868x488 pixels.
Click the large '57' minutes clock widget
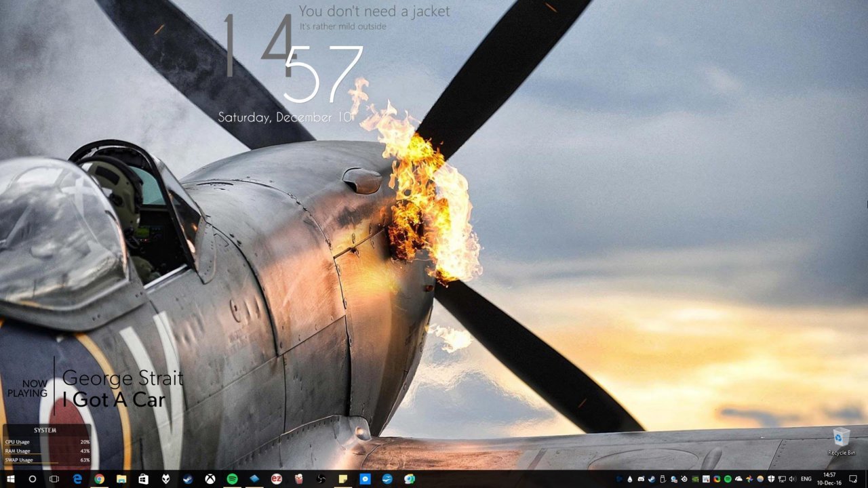(324, 73)
